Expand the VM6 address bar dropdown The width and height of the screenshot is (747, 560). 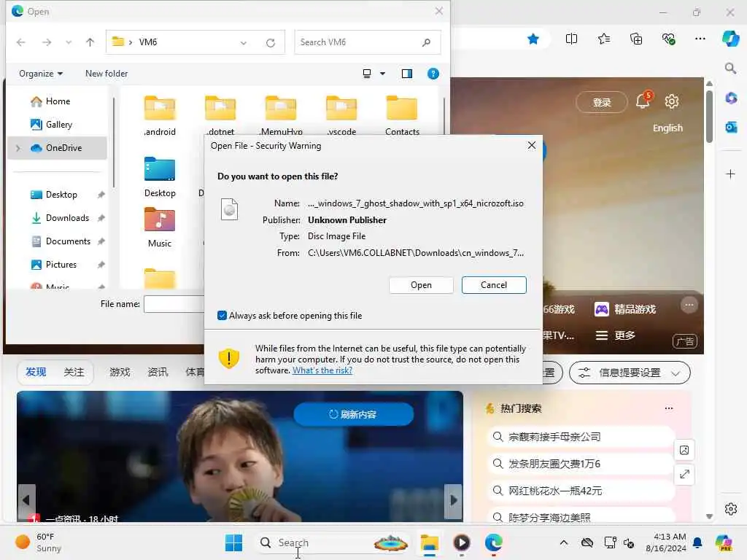[x=244, y=43]
